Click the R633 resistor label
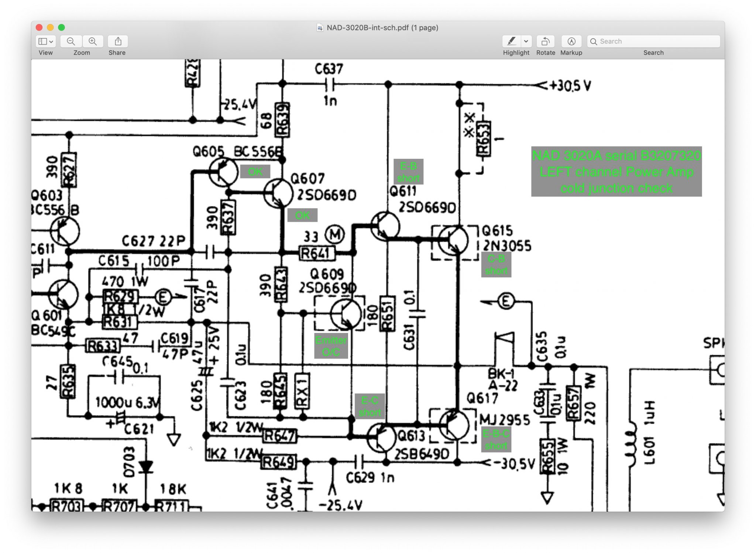The height and width of the screenshot is (553, 756). [103, 346]
